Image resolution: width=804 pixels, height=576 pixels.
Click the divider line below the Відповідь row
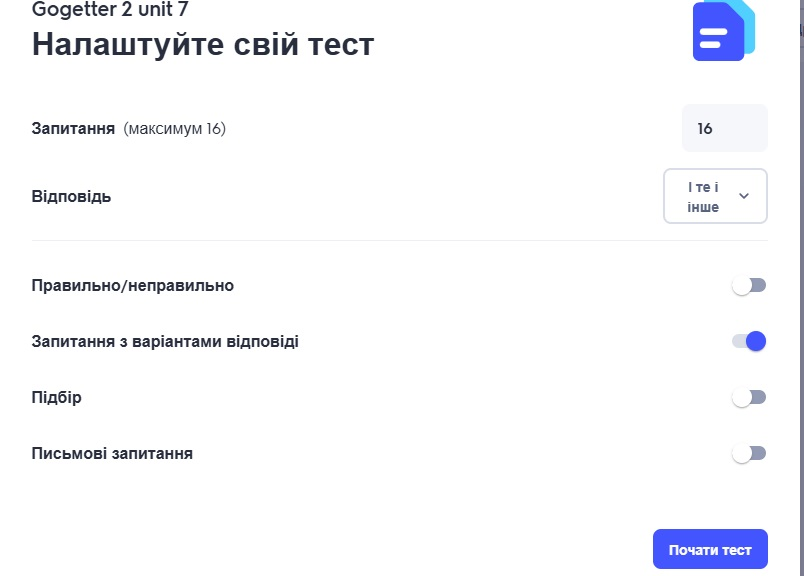click(x=400, y=241)
